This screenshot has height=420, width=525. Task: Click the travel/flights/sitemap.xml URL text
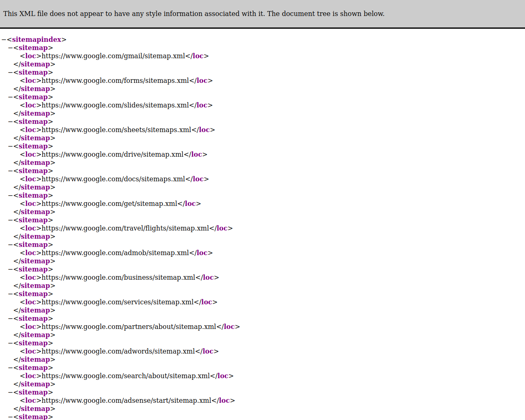tap(125, 228)
